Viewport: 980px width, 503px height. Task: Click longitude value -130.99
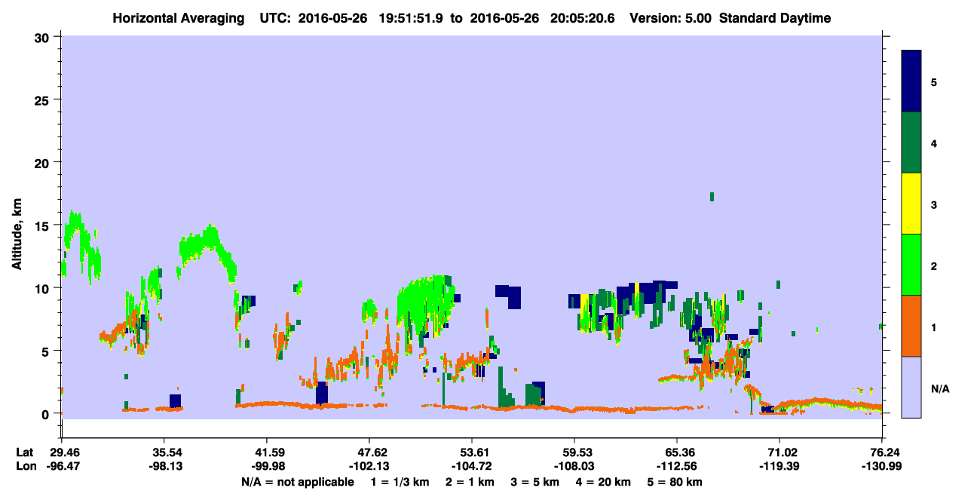[x=882, y=467]
